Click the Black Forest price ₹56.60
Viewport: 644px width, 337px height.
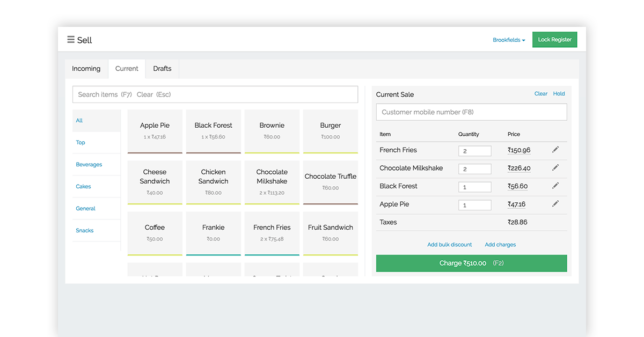(x=518, y=186)
